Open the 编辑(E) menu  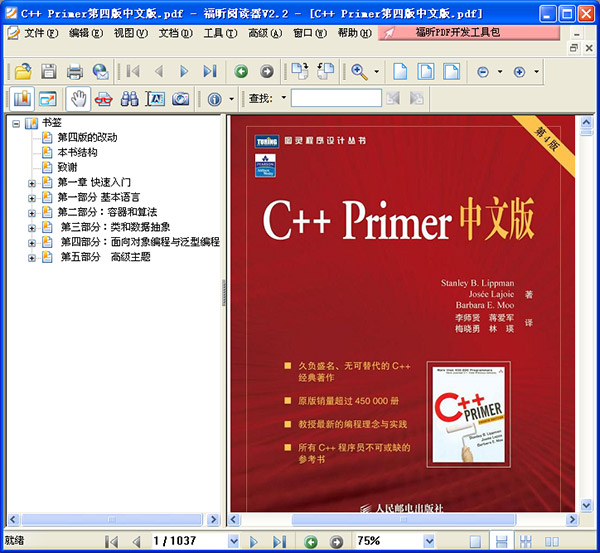coord(86,33)
